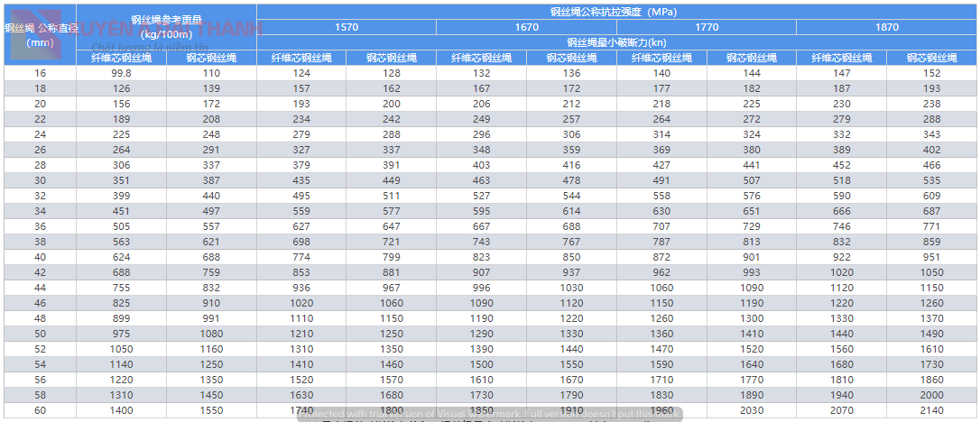Click the value 859 in row 38
This screenshot has width=980, height=422.
(931, 242)
